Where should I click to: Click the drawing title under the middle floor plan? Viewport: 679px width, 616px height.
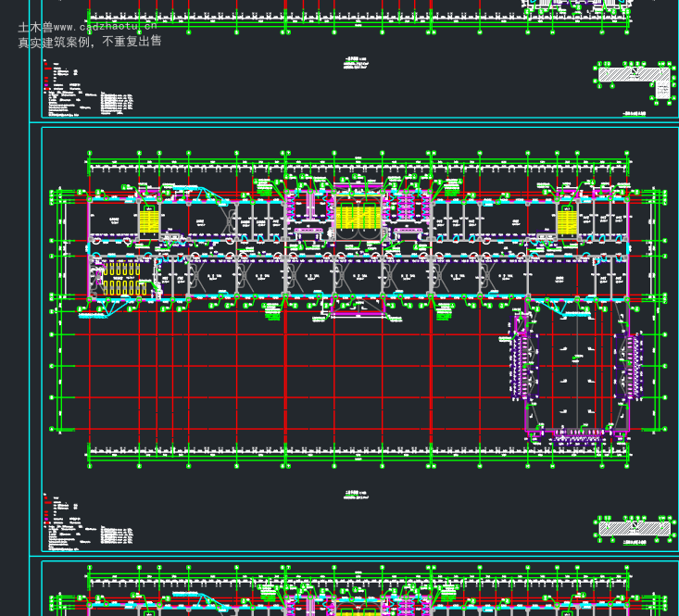(356, 496)
